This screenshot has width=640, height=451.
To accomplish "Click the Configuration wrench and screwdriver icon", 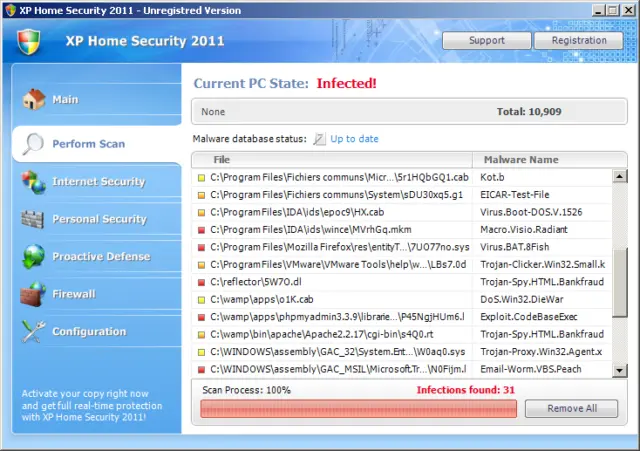I will click(x=33, y=331).
